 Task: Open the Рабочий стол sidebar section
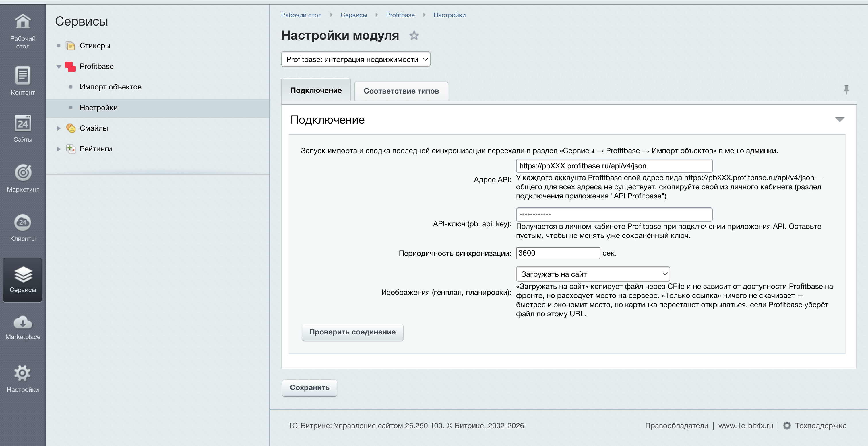(23, 31)
